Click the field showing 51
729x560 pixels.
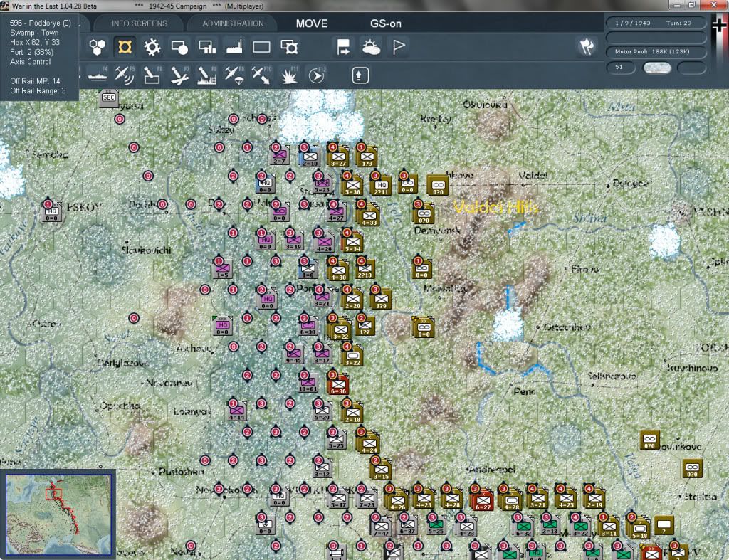(621, 68)
